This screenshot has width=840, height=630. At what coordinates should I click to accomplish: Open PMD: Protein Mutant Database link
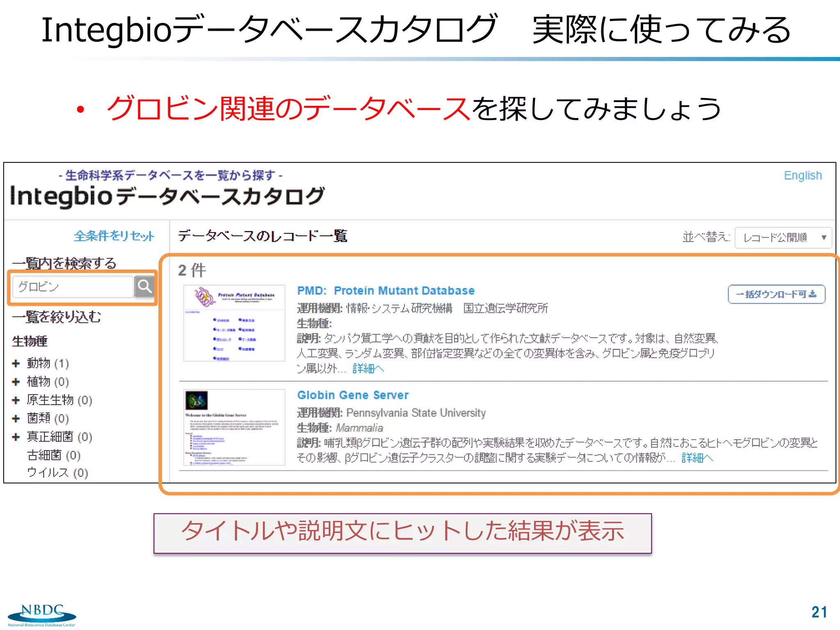click(x=386, y=290)
